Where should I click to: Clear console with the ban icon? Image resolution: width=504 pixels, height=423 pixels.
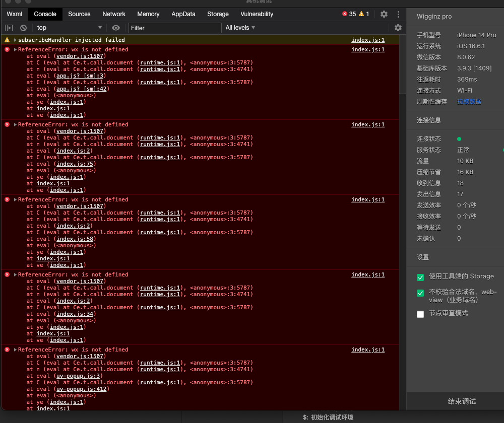(23, 28)
